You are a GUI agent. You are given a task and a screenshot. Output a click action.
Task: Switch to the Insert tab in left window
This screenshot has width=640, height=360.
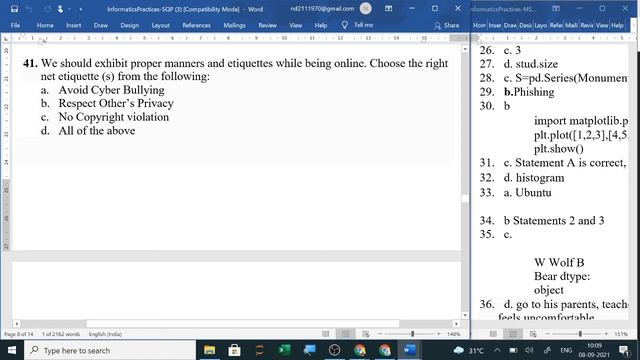[73, 25]
